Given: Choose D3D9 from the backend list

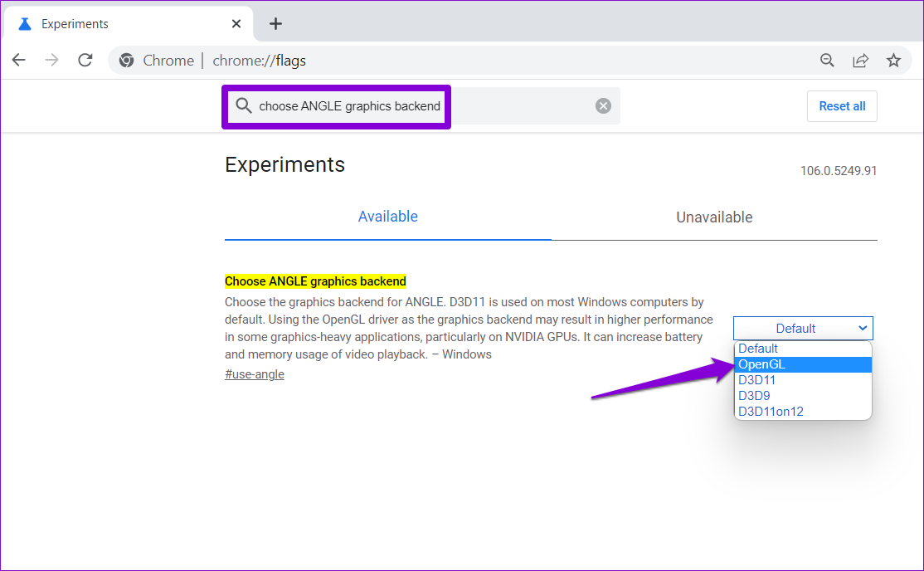Looking at the screenshot, I should (803, 396).
